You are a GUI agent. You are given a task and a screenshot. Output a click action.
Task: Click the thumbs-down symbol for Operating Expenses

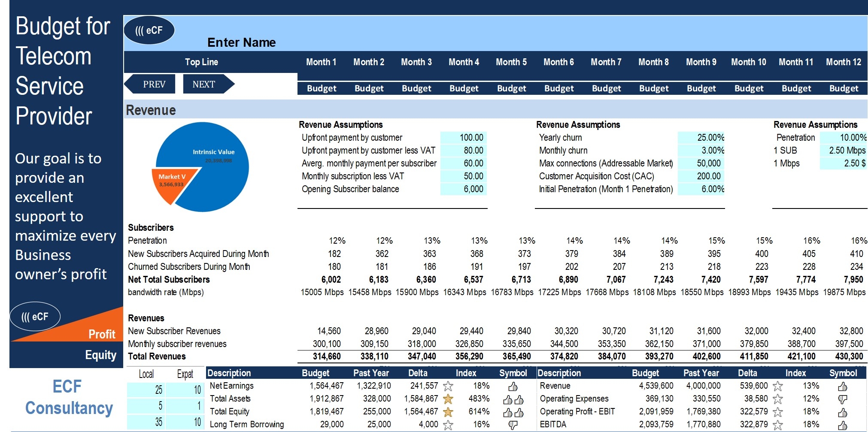pyautogui.click(x=842, y=399)
